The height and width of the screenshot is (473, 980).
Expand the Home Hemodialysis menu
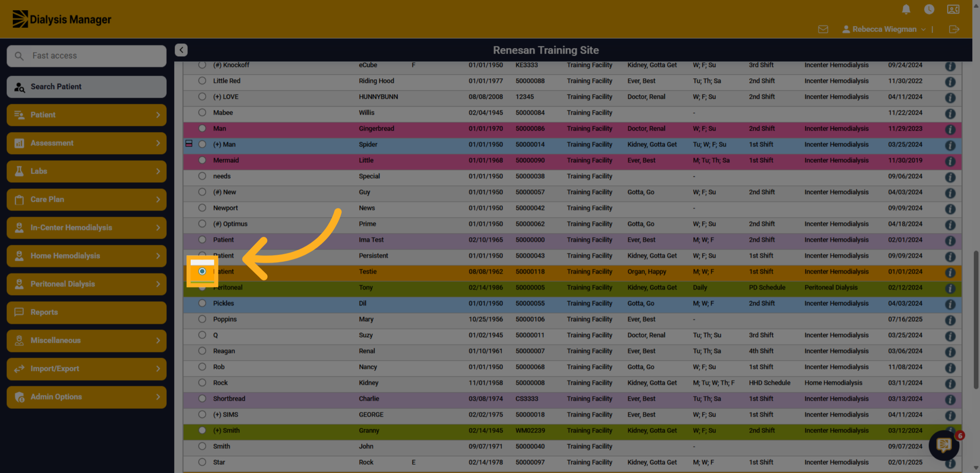[x=87, y=256]
